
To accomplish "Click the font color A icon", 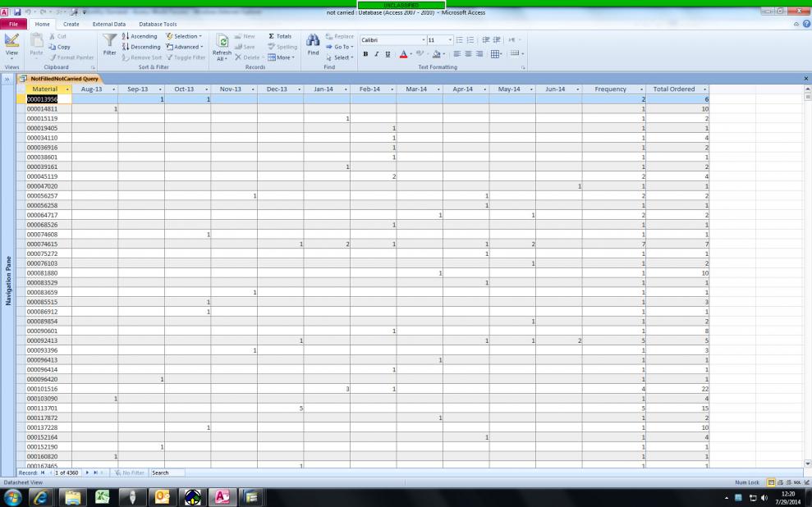I will (x=403, y=54).
